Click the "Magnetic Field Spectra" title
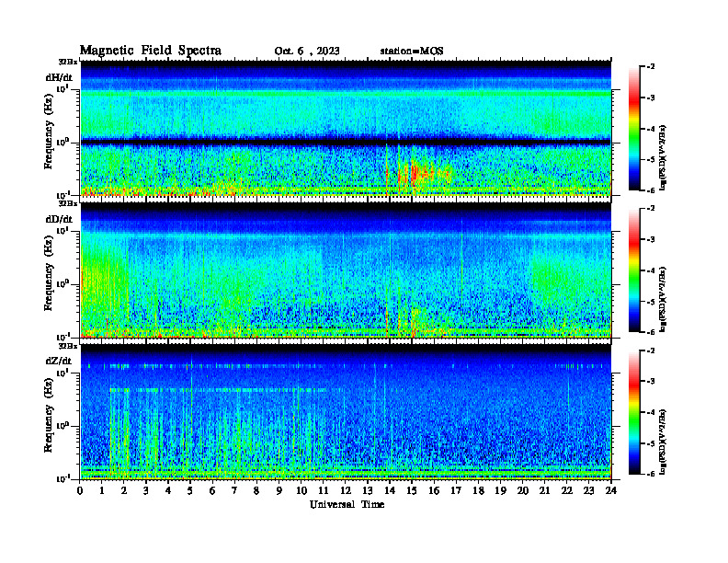 pyautogui.click(x=151, y=51)
